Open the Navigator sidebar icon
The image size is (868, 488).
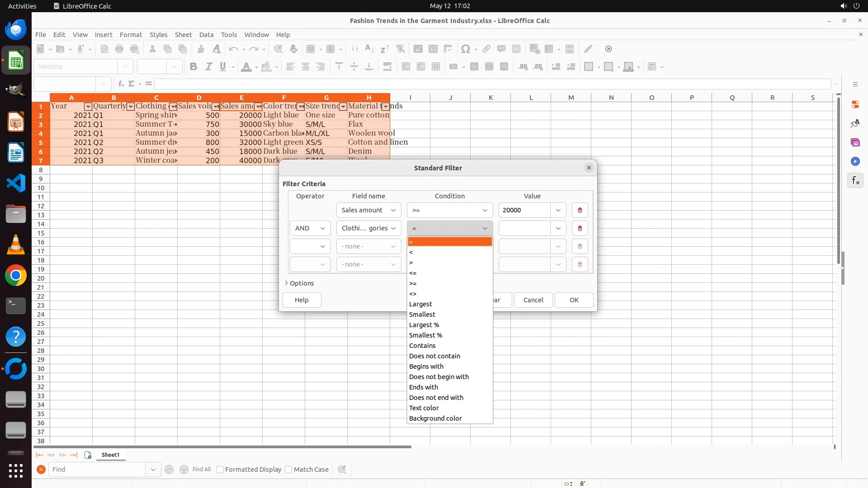[x=855, y=161]
